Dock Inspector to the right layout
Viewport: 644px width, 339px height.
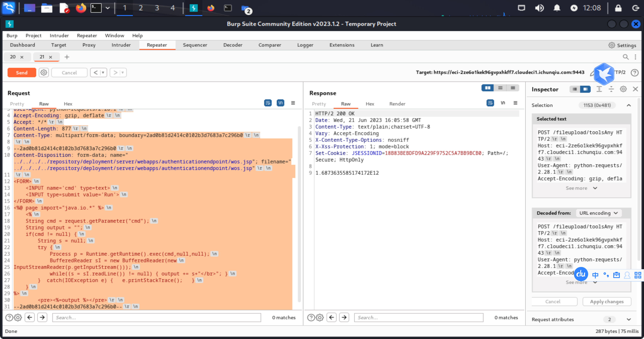coord(585,89)
